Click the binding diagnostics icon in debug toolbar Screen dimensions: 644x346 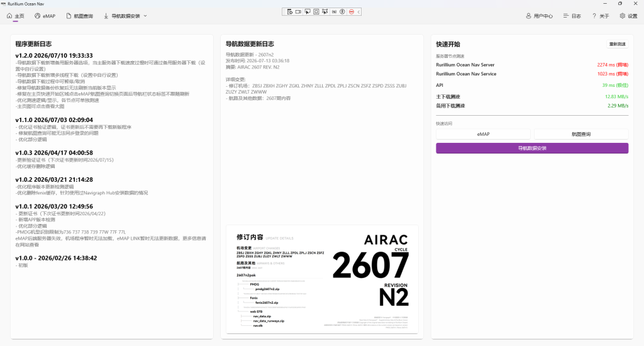pos(334,12)
